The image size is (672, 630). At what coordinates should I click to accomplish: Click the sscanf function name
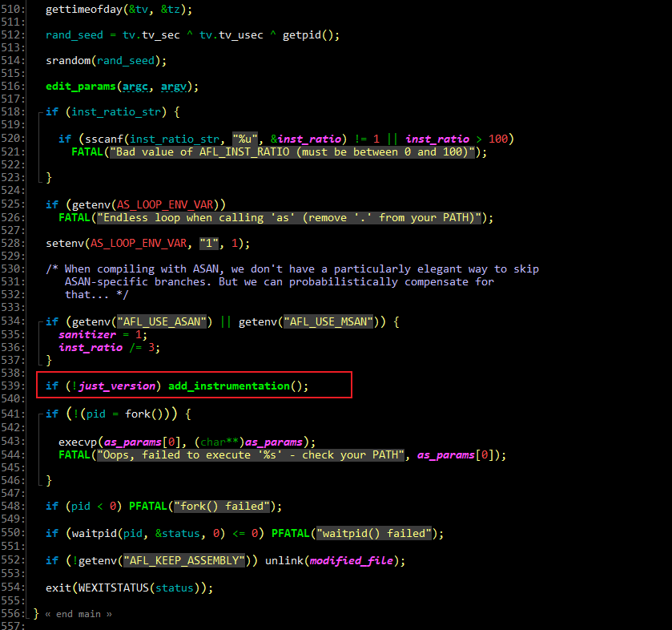coord(103,139)
